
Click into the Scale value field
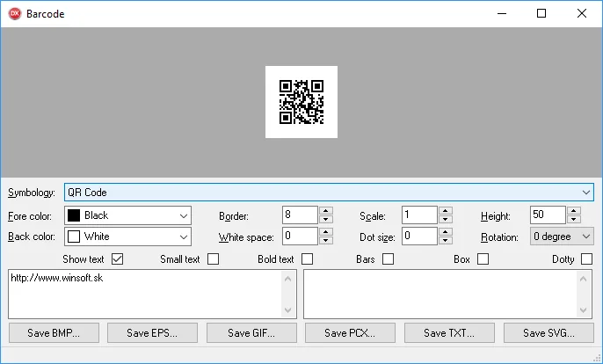[x=419, y=215]
